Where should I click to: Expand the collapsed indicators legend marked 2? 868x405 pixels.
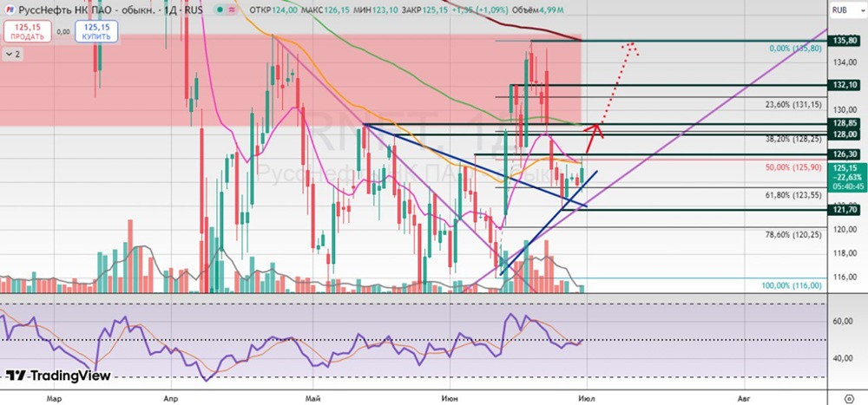coord(12,55)
